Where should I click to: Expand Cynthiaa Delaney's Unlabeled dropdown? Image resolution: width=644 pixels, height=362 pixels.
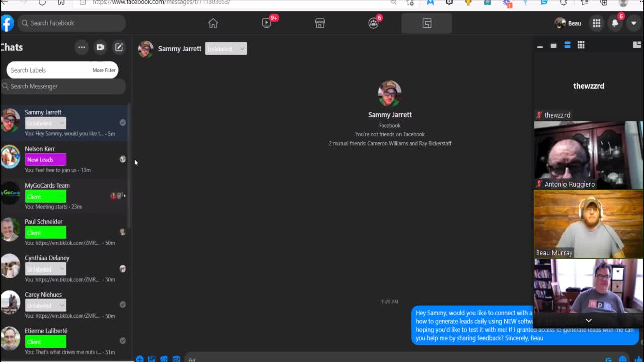(x=45, y=269)
